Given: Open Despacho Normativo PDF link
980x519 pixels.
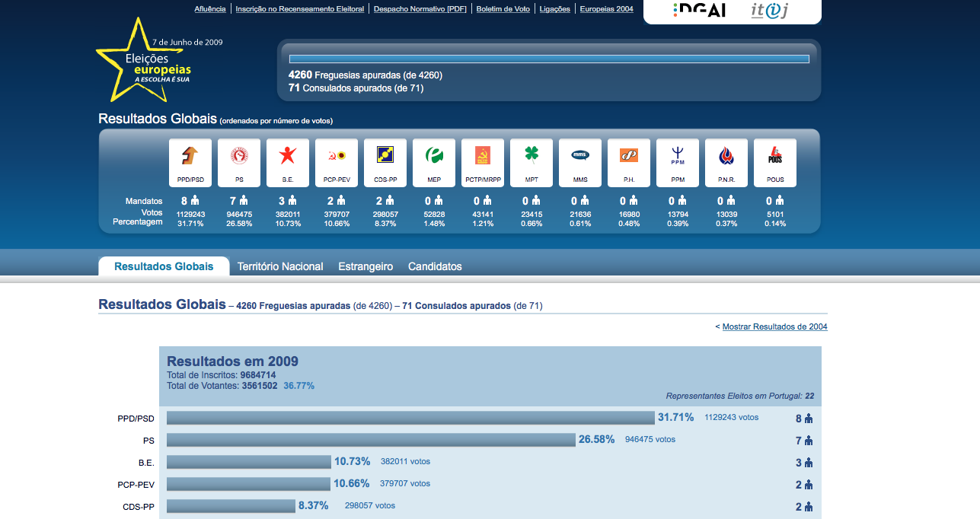Looking at the screenshot, I should pyautogui.click(x=420, y=9).
